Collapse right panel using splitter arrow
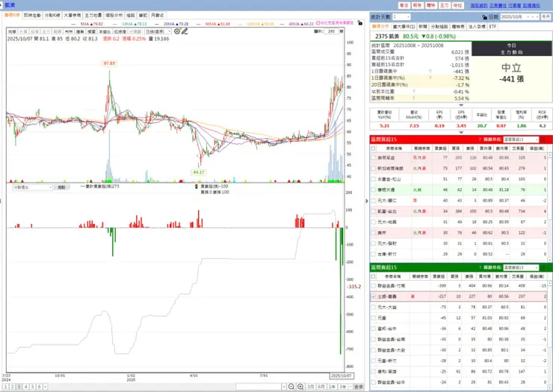 (367, 201)
